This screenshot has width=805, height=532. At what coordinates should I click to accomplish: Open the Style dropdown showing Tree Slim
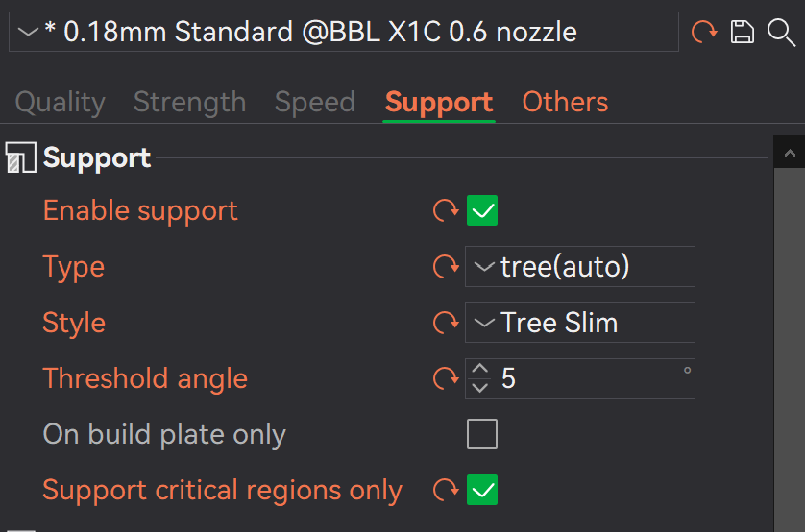click(x=579, y=323)
